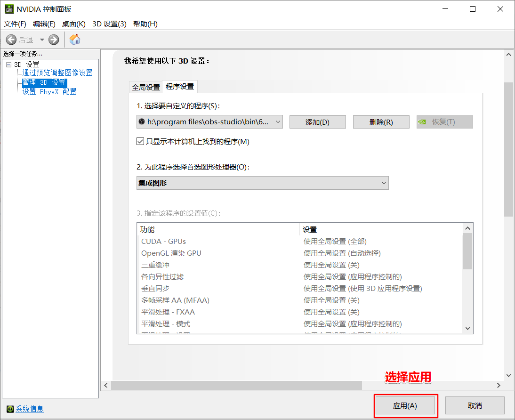
Task: Select the CUDA - GPUs row
Action: [299, 241]
